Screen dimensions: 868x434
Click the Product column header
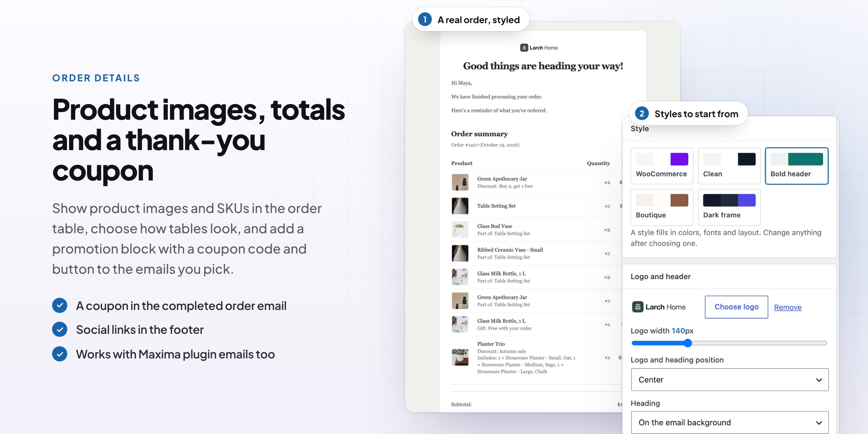pos(461,163)
